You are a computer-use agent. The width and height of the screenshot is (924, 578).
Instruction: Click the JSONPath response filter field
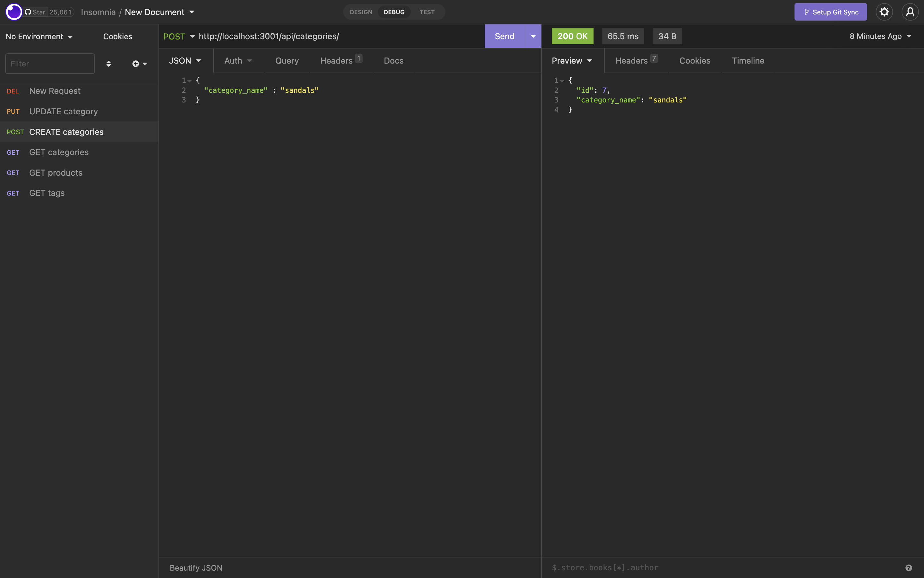pyautogui.click(x=725, y=568)
